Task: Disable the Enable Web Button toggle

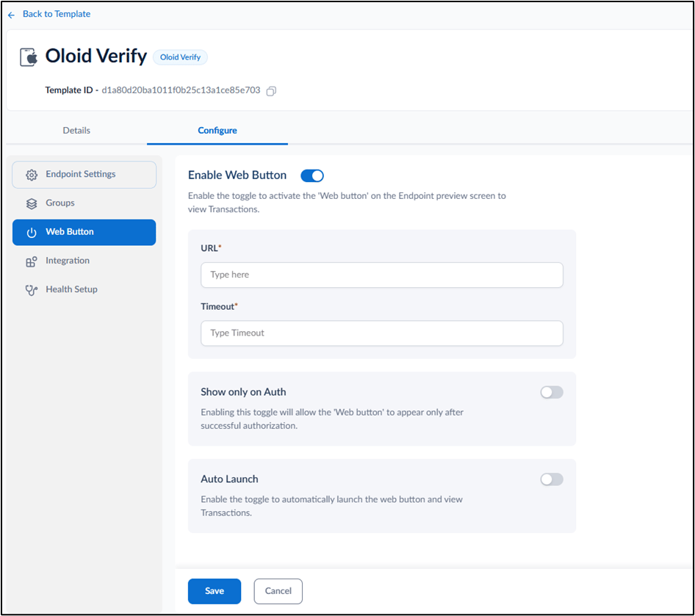Action: [x=312, y=175]
